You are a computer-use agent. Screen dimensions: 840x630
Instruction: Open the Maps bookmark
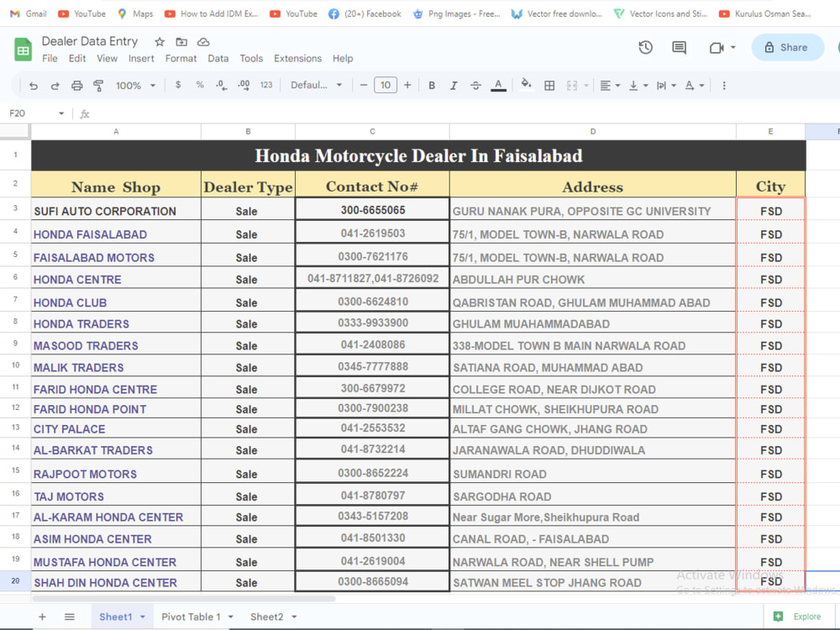[135, 14]
